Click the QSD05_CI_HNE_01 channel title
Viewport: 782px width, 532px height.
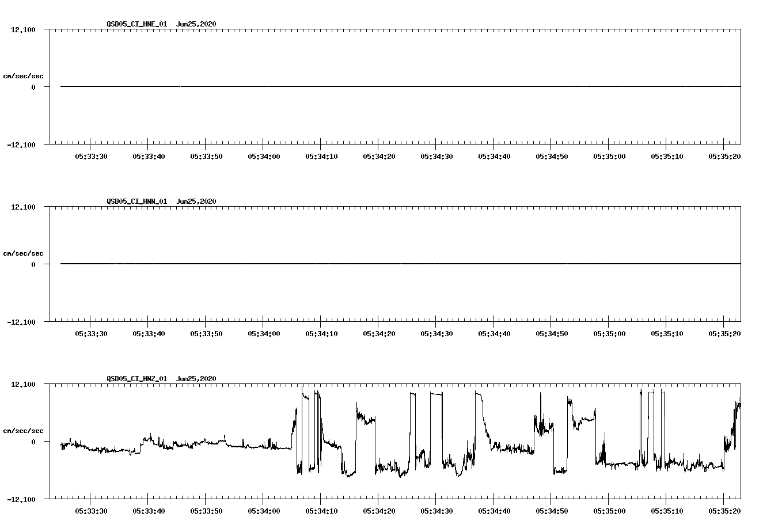[136, 24]
